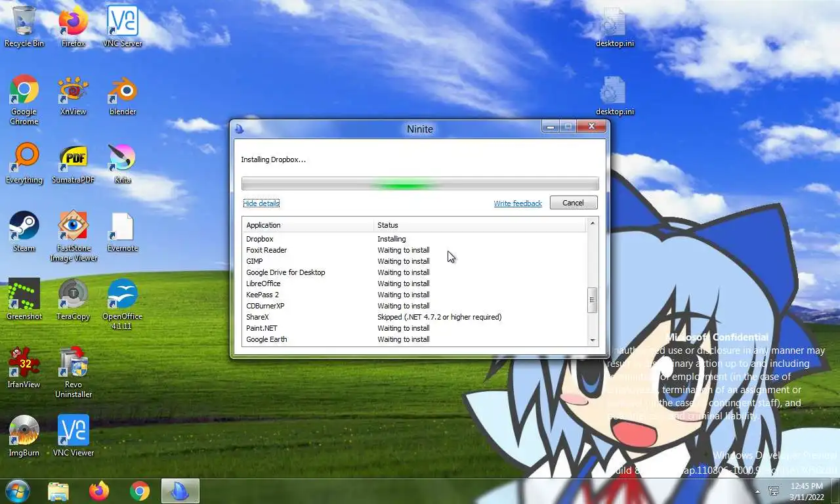Select the Foxit Reader row

(414, 250)
